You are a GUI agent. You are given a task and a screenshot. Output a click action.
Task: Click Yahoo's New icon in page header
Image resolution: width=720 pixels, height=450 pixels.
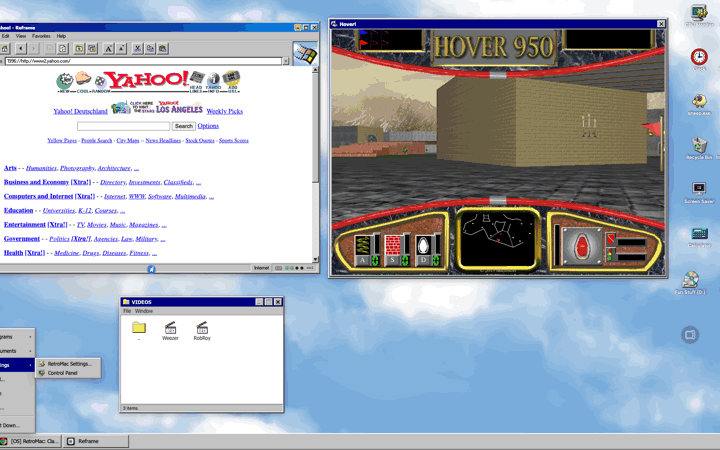pos(65,83)
